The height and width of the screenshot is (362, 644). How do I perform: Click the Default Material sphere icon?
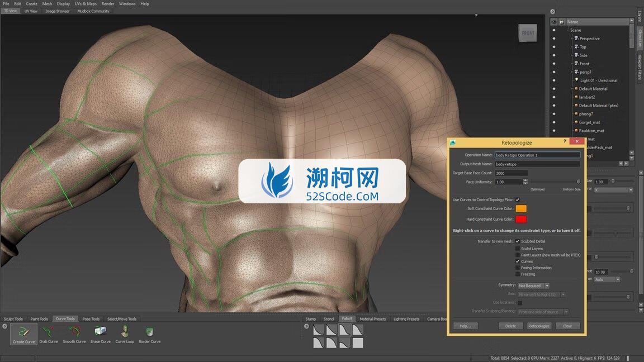point(576,89)
